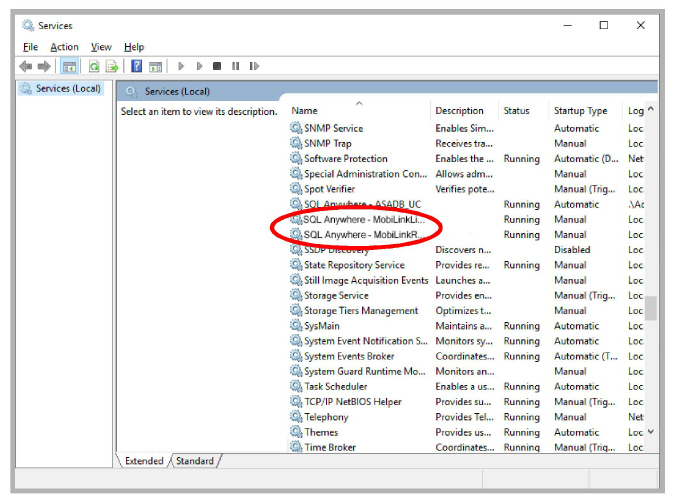The height and width of the screenshot is (496, 675).
Task: Click the Net log-on value of Telephony
Action: point(635,417)
